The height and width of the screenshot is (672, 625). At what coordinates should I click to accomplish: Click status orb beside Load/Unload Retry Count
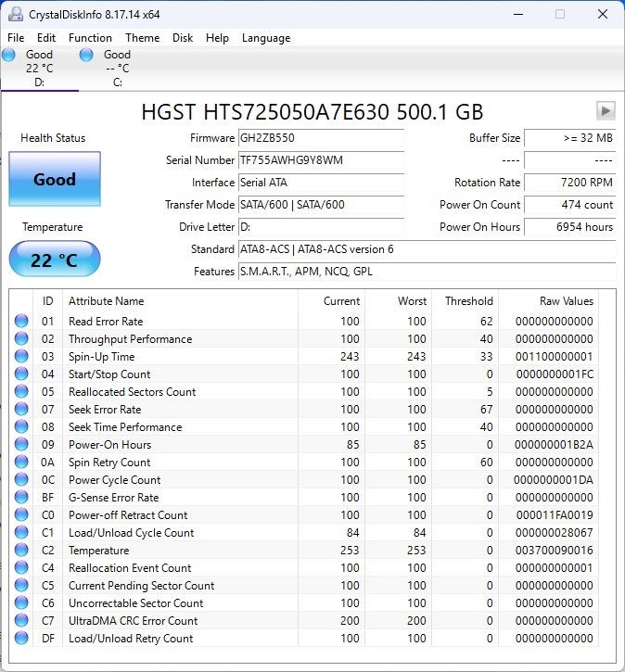coord(21,638)
